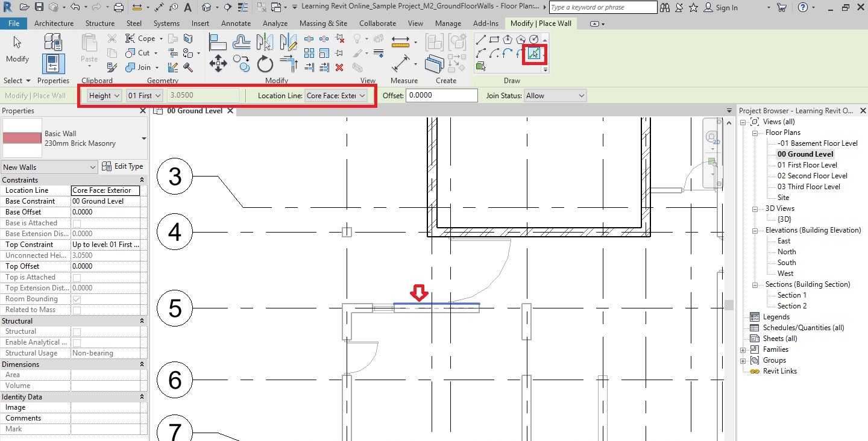
Task: Select the Pick Lines draw tool
Action: click(x=534, y=54)
